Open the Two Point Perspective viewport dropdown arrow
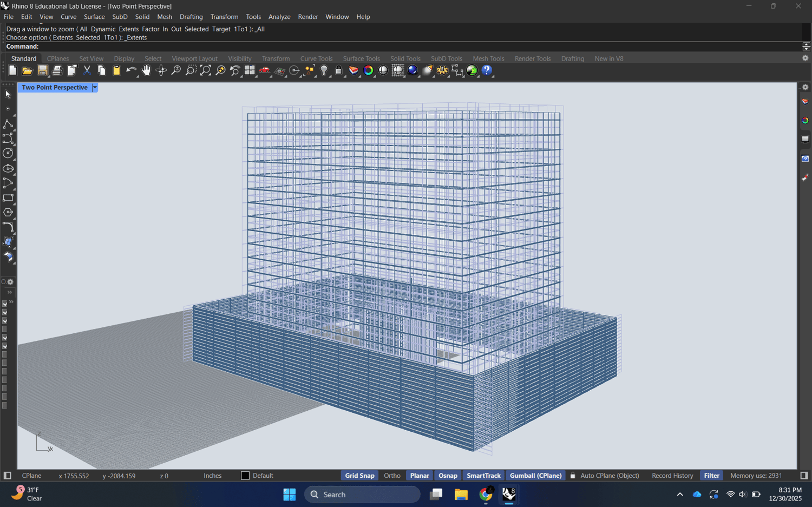Viewport: 812px width, 507px height. tap(95, 88)
